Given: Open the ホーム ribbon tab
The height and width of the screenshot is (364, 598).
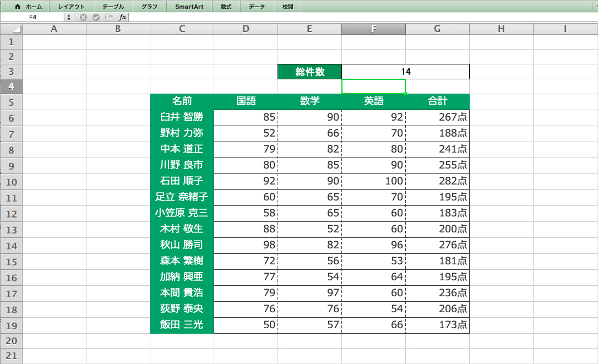Looking at the screenshot, I should coord(29,7).
